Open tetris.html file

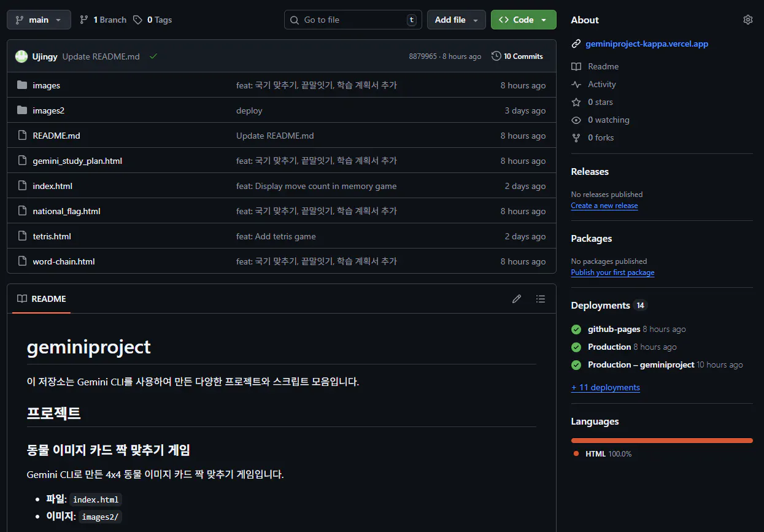[52, 236]
